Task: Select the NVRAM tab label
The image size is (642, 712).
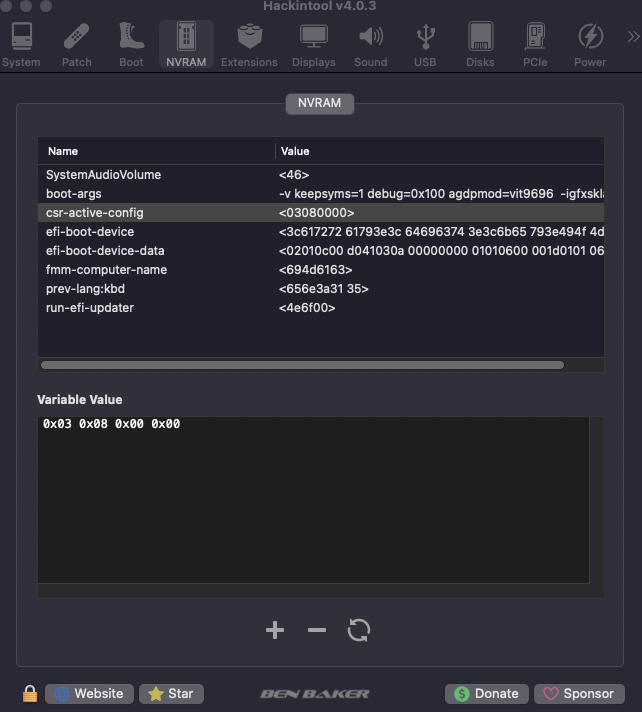Action: coord(320,104)
